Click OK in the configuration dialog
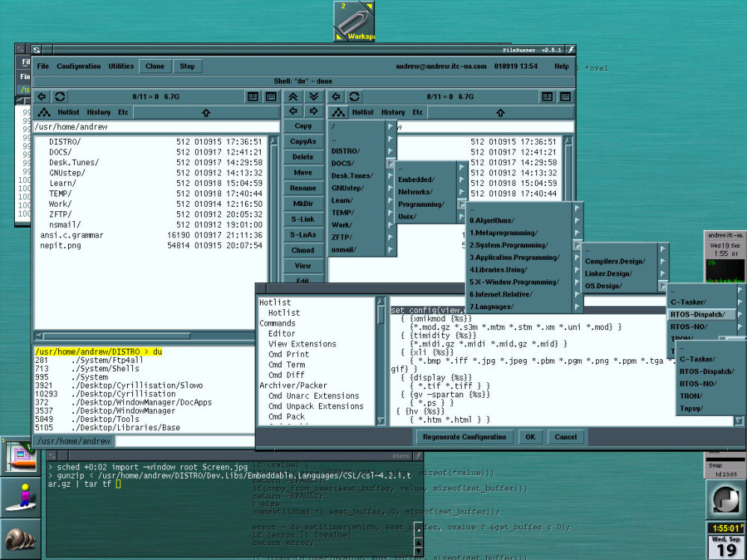This screenshot has height=560, width=747. pyautogui.click(x=530, y=437)
